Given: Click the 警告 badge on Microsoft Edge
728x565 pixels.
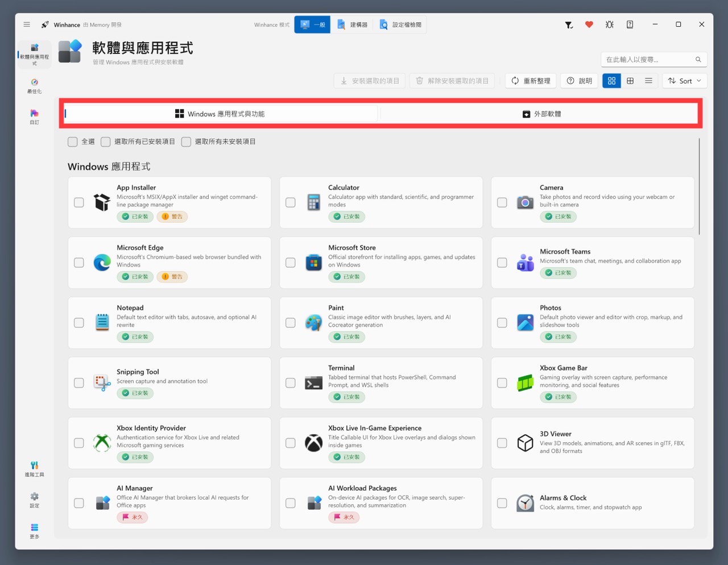Looking at the screenshot, I should click(x=172, y=277).
